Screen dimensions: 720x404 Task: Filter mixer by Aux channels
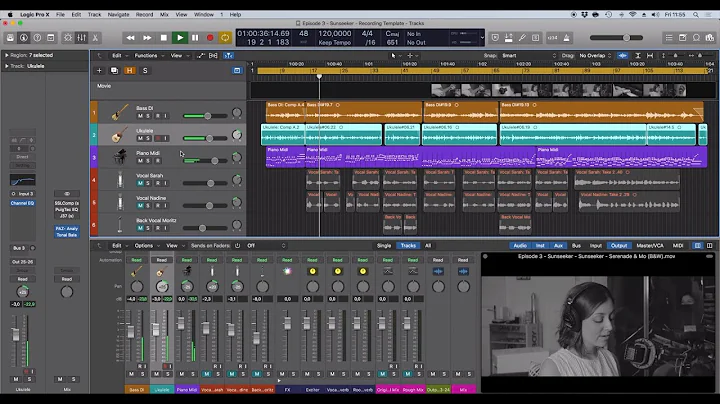coord(558,246)
